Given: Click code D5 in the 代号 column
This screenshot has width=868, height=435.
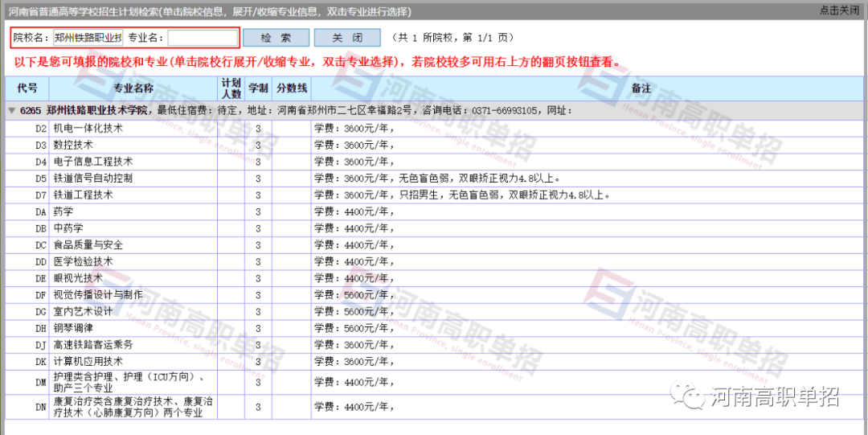Looking at the screenshot, I should (40, 179).
